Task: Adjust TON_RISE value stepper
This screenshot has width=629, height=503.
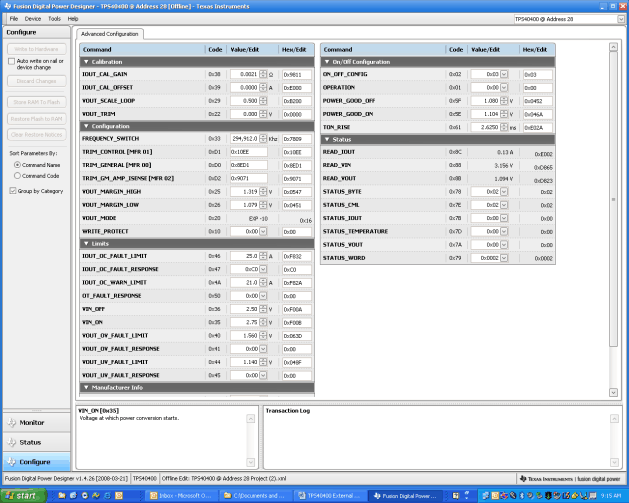Action: [x=504, y=127]
